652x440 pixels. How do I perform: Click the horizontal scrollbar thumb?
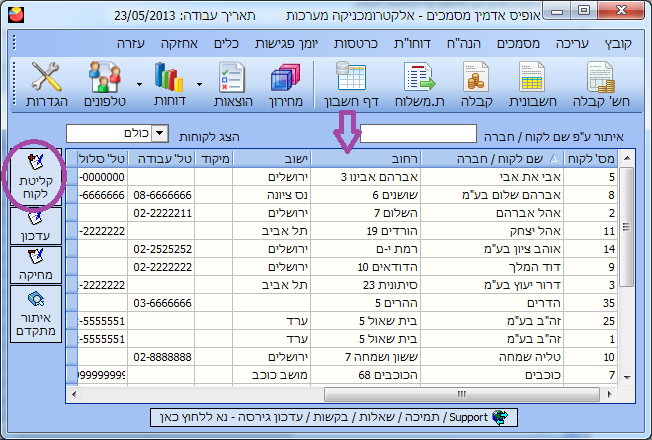pyautogui.click(x=462, y=394)
